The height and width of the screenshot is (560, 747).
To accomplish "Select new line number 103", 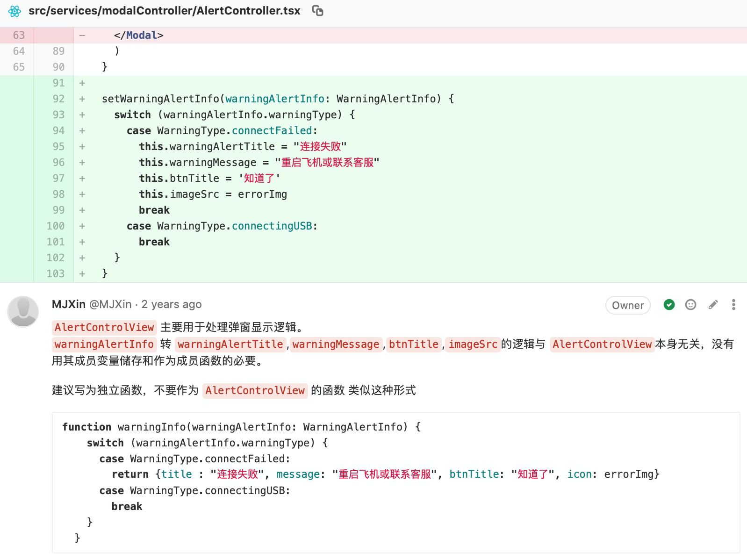I will (56, 273).
